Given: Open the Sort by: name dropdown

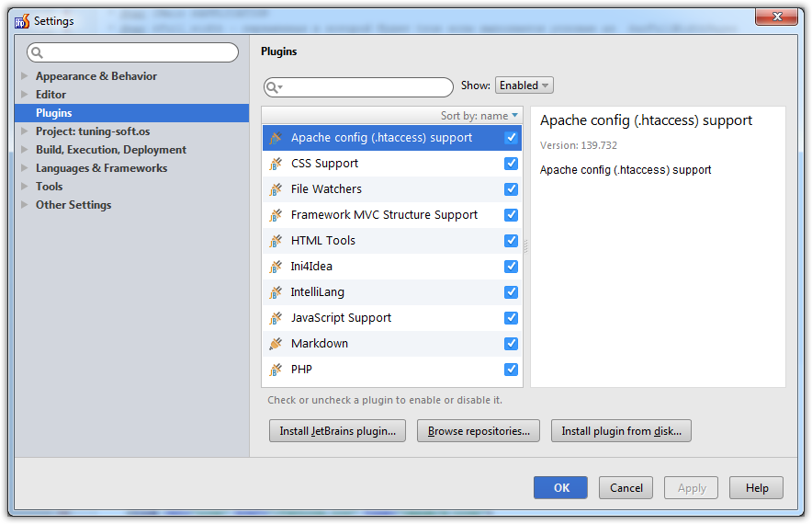Looking at the screenshot, I should coord(479,116).
